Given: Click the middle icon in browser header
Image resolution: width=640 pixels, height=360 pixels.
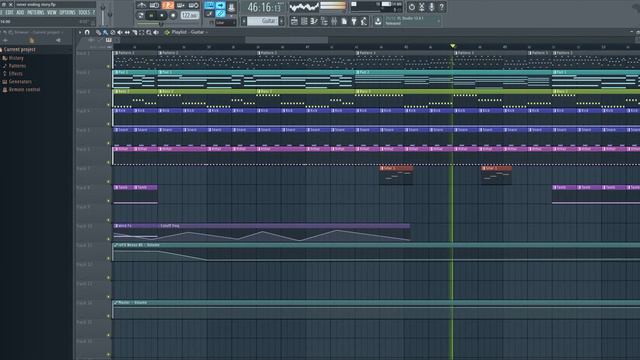Looking at the screenshot, I should [31, 40].
